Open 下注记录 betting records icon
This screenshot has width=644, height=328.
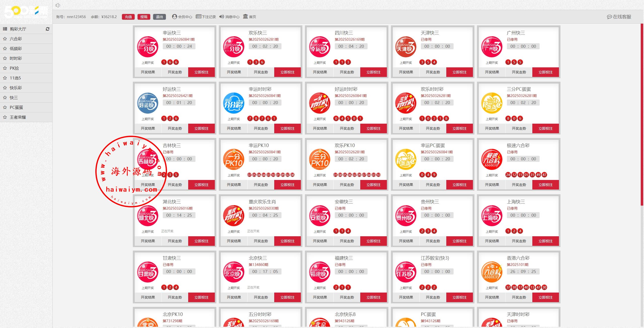tap(198, 17)
